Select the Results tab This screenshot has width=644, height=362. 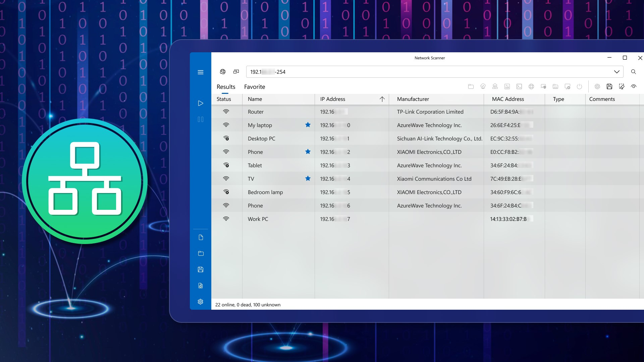coord(225,87)
